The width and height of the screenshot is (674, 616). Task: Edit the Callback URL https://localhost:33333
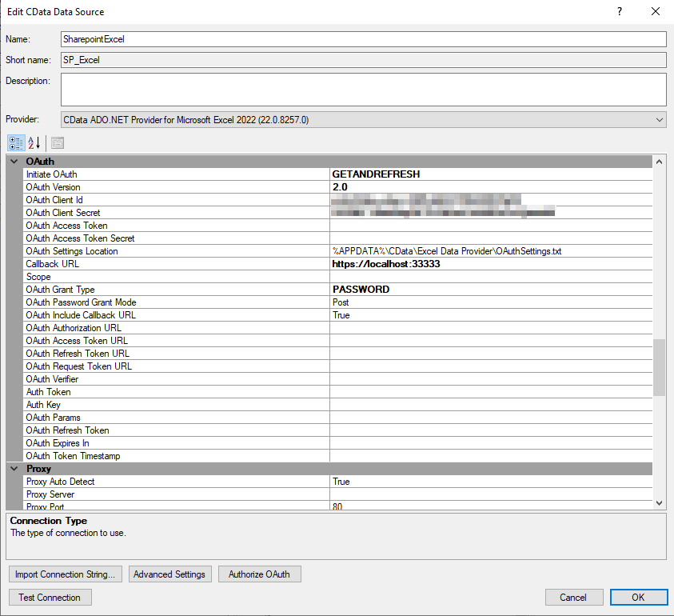(x=491, y=264)
